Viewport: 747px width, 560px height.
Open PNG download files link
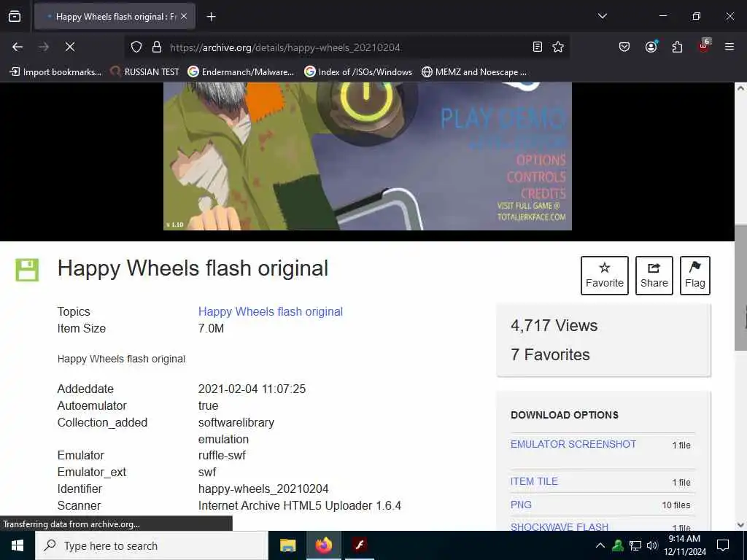tap(521, 505)
